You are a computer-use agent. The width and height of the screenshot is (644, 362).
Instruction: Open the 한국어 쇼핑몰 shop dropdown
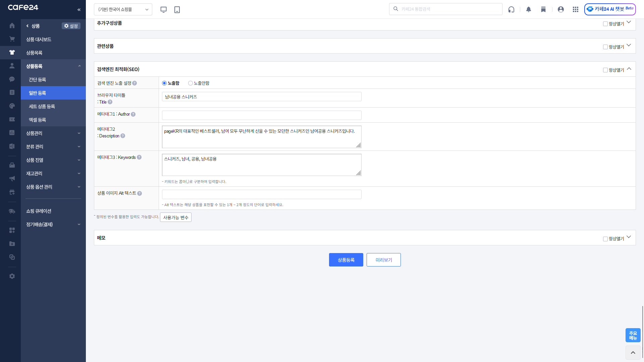[x=123, y=9]
